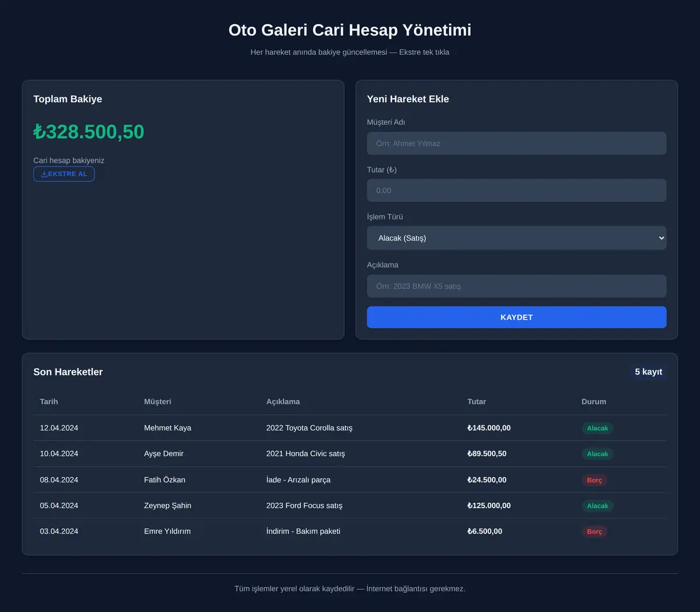Click the Borç badge for Emre Yıldırım
Screen dimensions: 700x612
tap(594, 531)
